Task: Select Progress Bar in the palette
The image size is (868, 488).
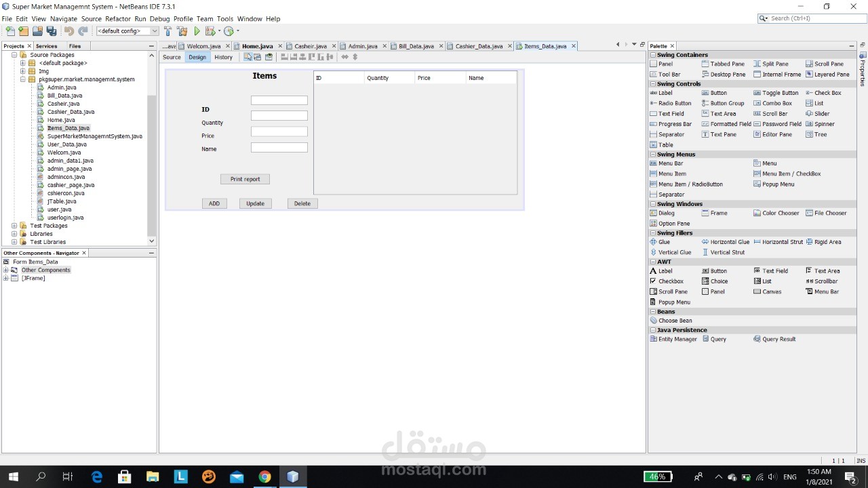Action: point(671,124)
